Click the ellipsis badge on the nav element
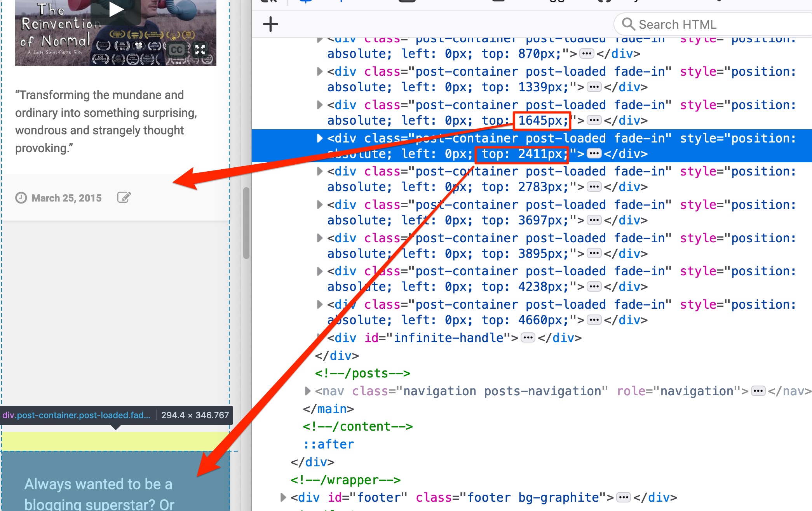This screenshot has height=511, width=812. (758, 391)
